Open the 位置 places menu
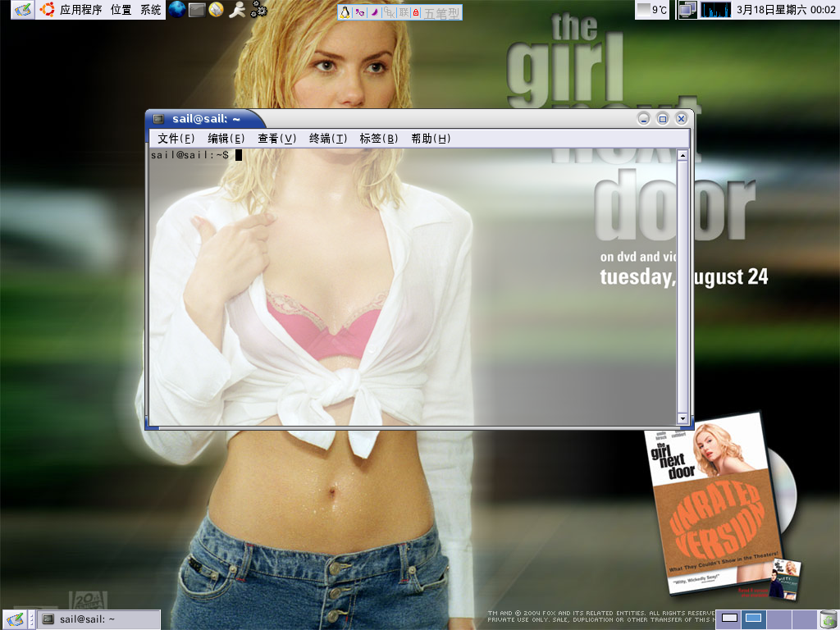 pos(121,10)
